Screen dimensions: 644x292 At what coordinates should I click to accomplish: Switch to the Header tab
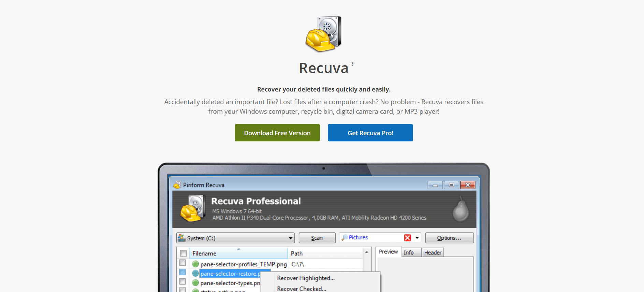tap(433, 253)
